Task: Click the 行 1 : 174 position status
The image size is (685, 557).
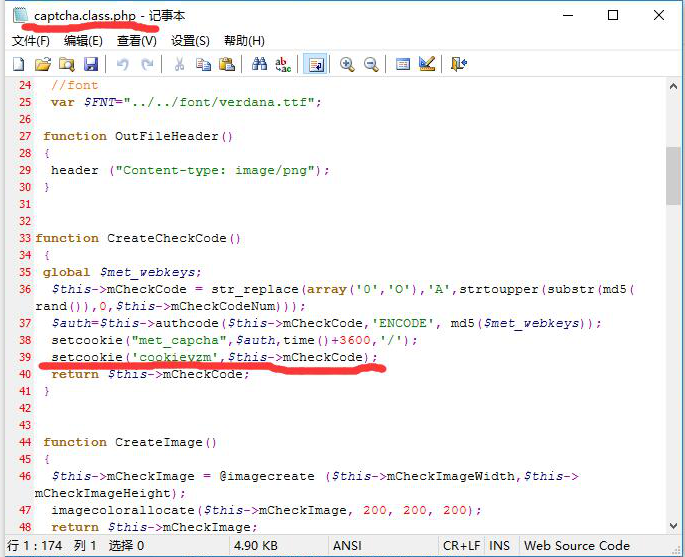Action: tap(35, 546)
